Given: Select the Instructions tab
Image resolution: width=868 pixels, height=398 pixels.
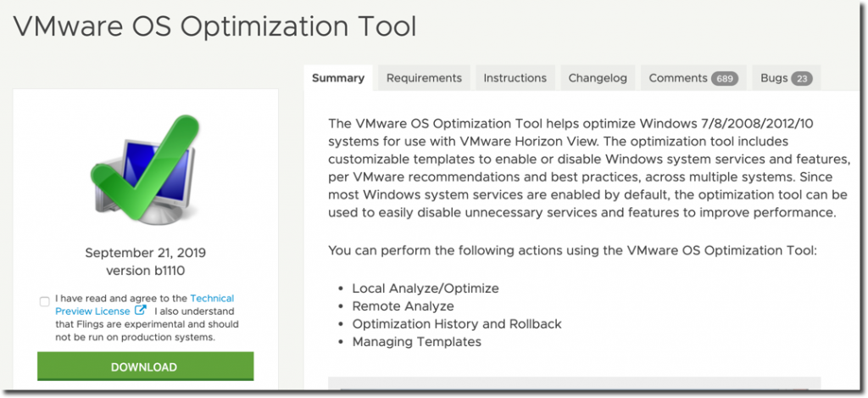Looking at the screenshot, I should point(515,78).
